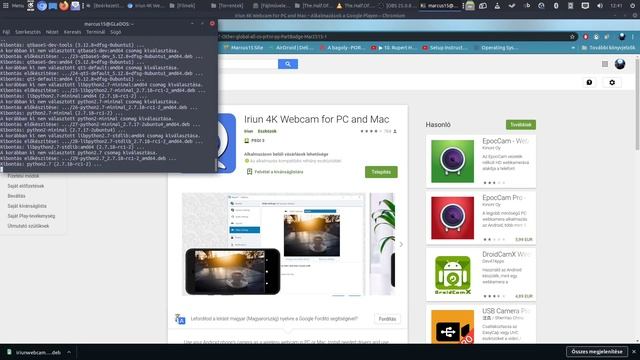Click the red extension icon in Chromium toolbar

[585, 37]
